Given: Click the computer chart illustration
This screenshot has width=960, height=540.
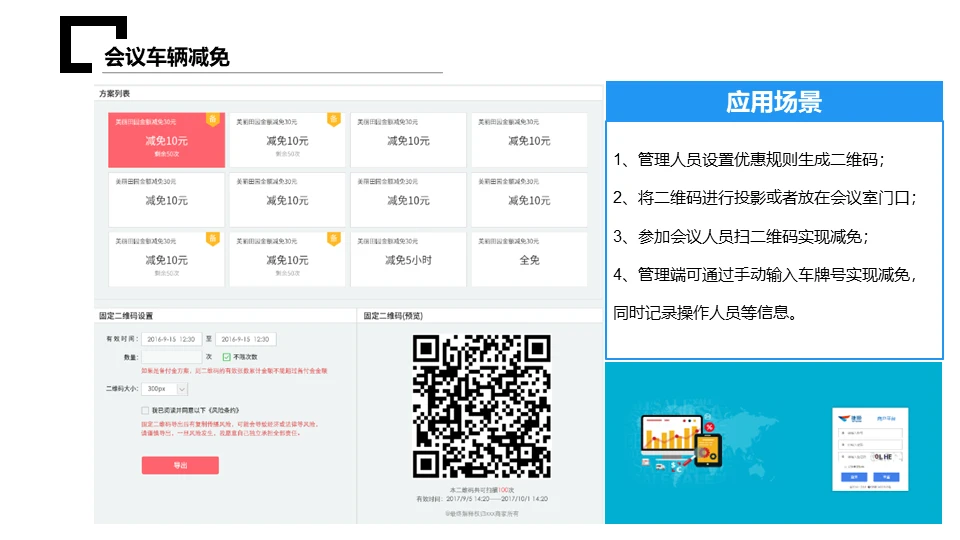Looking at the screenshot, I should click(x=681, y=443).
